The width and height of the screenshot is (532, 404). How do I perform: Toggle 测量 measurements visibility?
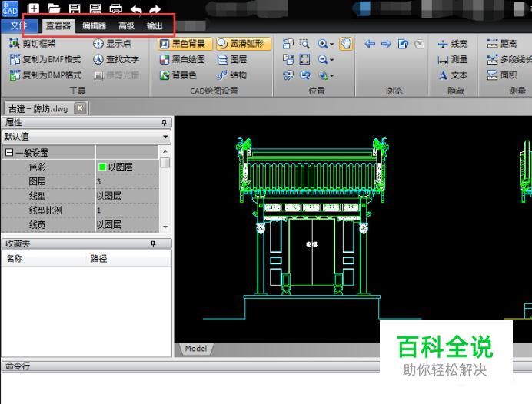point(453,59)
